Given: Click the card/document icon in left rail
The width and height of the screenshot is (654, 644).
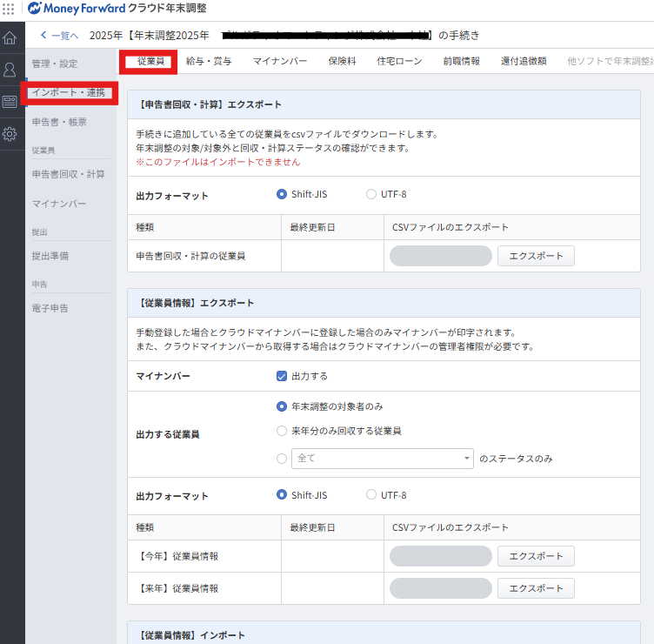Looking at the screenshot, I should pyautogui.click(x=10, y=102).
